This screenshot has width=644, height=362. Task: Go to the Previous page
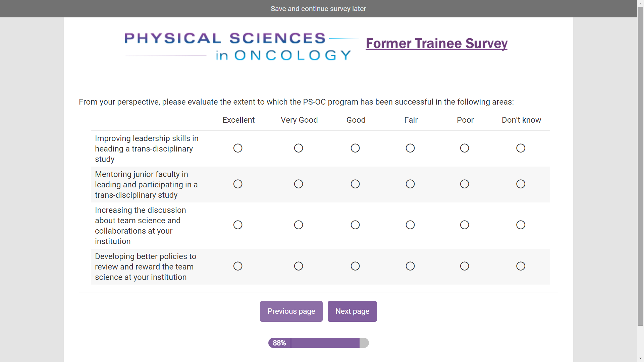tap(291, 311)
